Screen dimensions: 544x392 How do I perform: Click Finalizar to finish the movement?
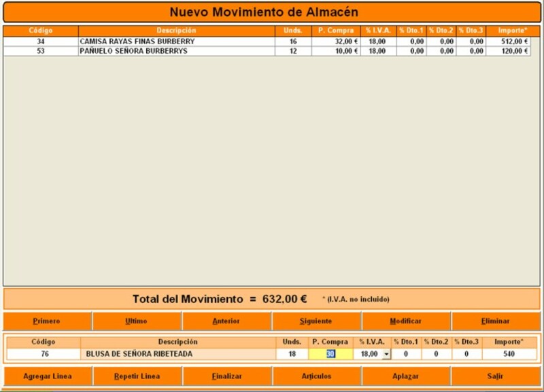[226, 376]
